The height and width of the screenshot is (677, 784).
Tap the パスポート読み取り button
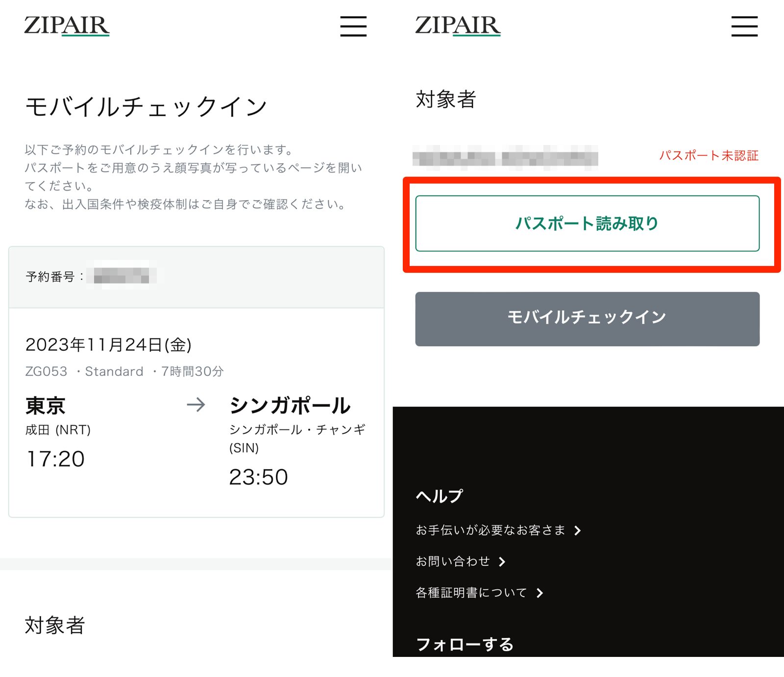coord(587,223)
